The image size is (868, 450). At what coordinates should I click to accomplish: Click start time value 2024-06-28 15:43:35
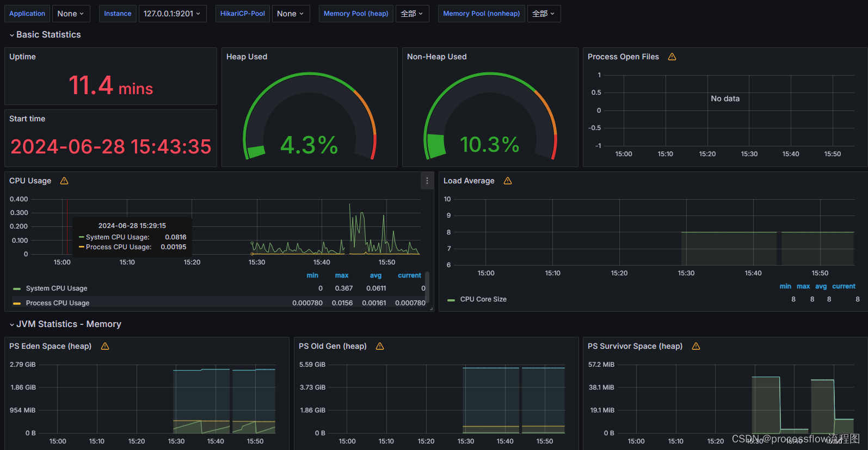tap(111, 146)
